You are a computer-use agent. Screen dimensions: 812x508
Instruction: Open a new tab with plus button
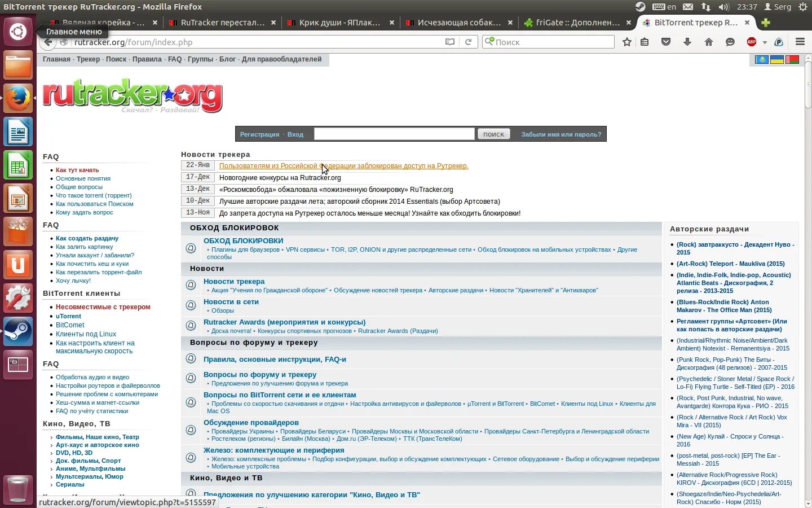[x=765, y=23]
